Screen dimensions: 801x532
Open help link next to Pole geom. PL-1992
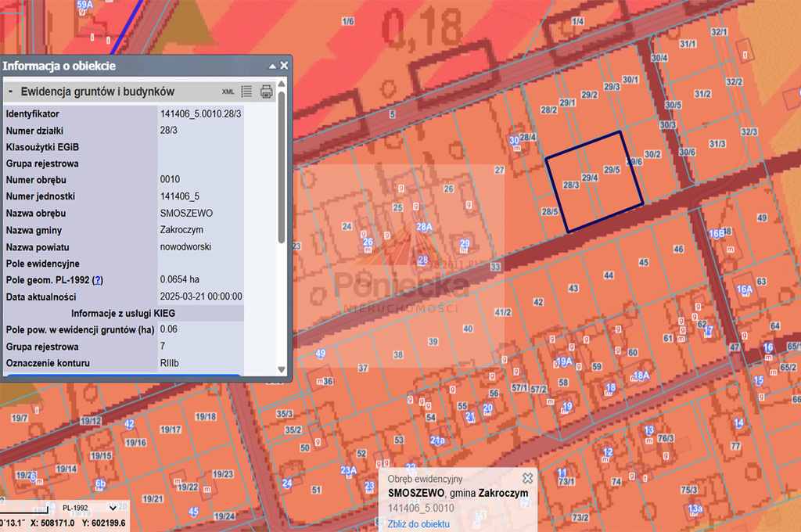[98, 279]
